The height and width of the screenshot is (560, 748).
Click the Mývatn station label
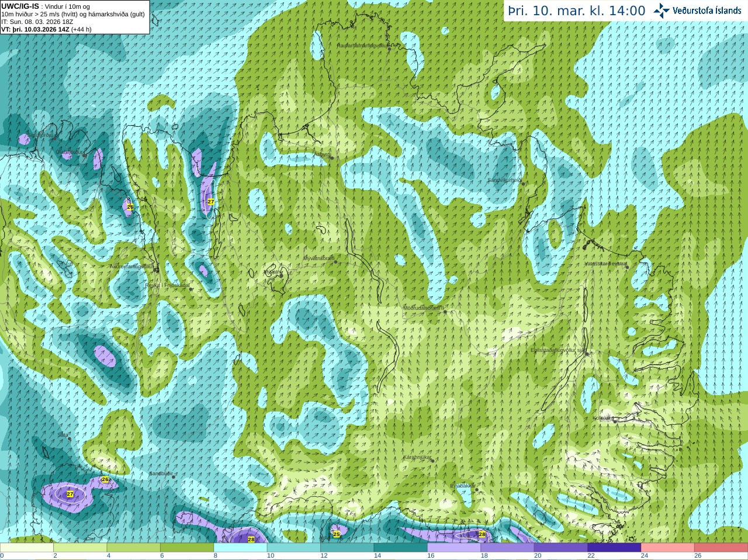click(272, 272)
